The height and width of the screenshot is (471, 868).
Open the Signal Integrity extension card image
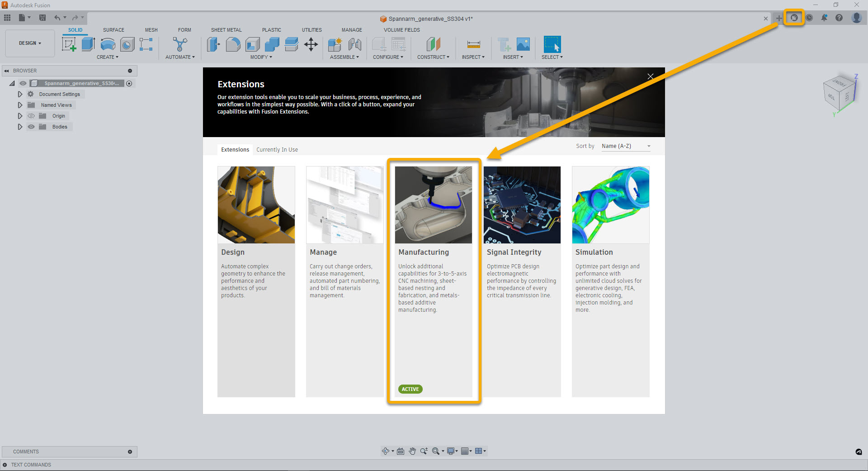pos(522,205)
